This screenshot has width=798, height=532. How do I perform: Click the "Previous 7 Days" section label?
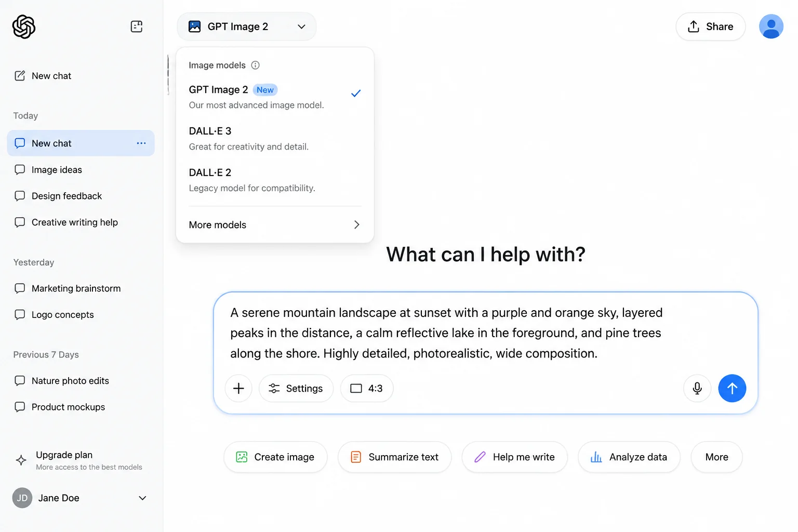(46, 355)
